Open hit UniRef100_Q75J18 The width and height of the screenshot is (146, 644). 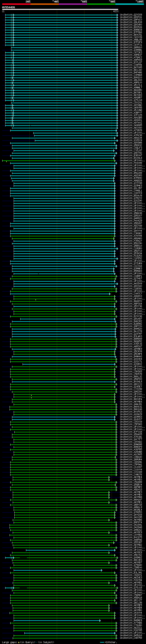pos(131,100)
